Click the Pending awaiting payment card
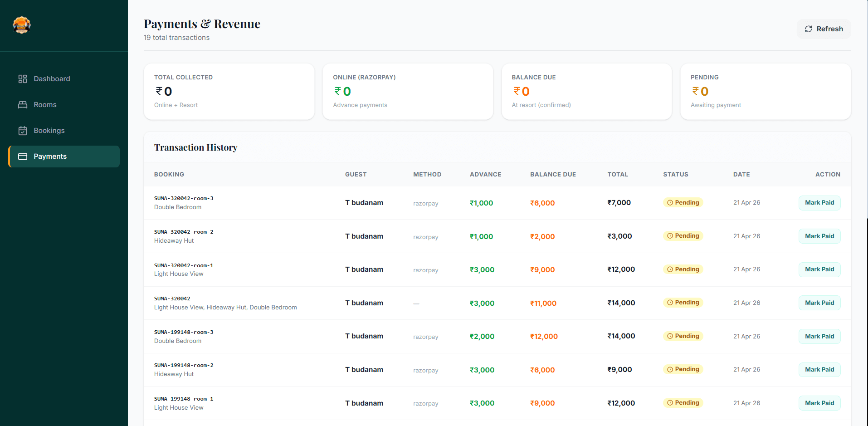This screenshot has width=868, height=426. (x=766, y=92)
